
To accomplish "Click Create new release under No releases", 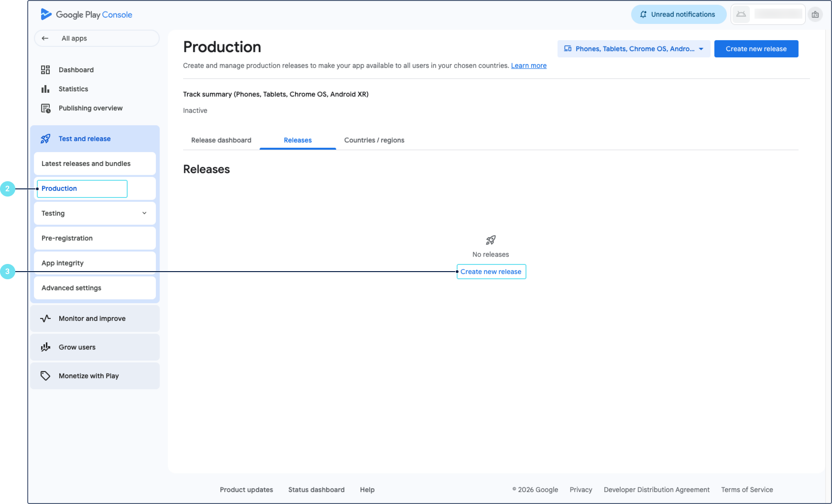I will pos(491,272).
